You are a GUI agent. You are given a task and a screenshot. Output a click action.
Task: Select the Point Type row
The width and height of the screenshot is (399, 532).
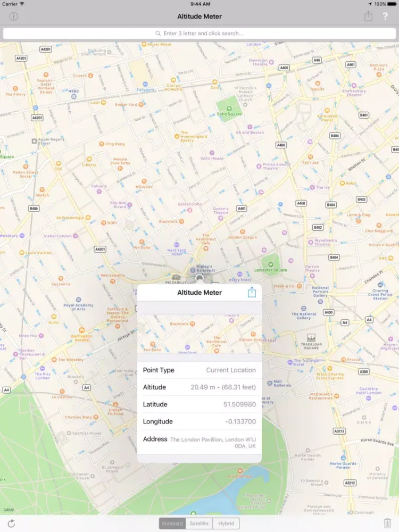click(199, 370)
